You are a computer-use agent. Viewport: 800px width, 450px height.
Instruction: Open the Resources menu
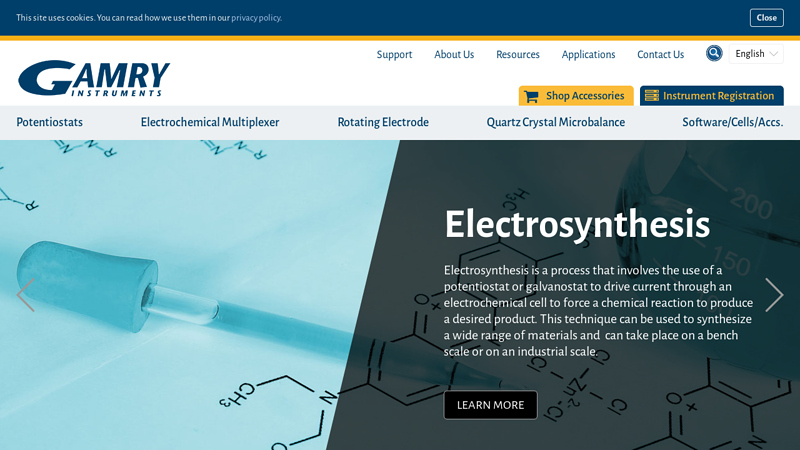[x=518, y=54]
